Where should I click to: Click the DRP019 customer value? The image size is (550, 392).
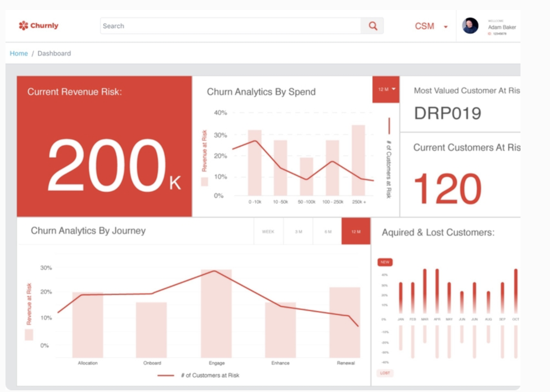click(448, 113)
